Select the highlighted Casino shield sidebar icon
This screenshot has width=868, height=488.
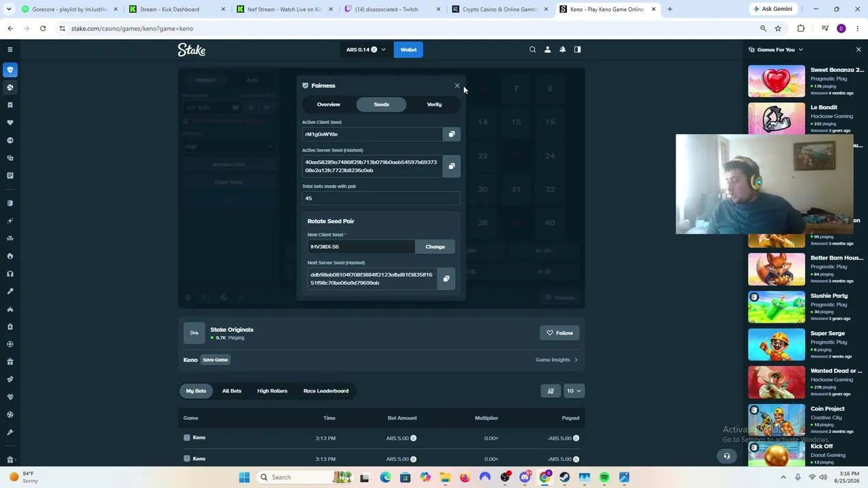click(10, 70)
